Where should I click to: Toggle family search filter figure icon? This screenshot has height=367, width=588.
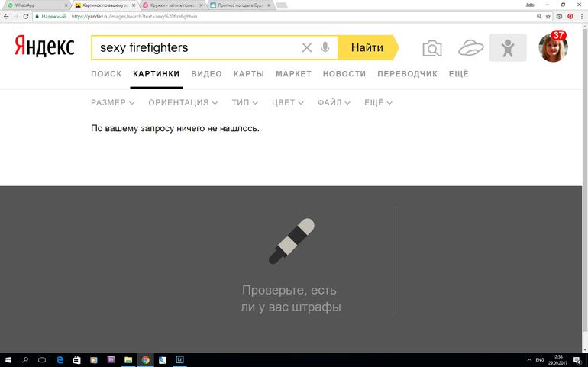pos(508,48)
